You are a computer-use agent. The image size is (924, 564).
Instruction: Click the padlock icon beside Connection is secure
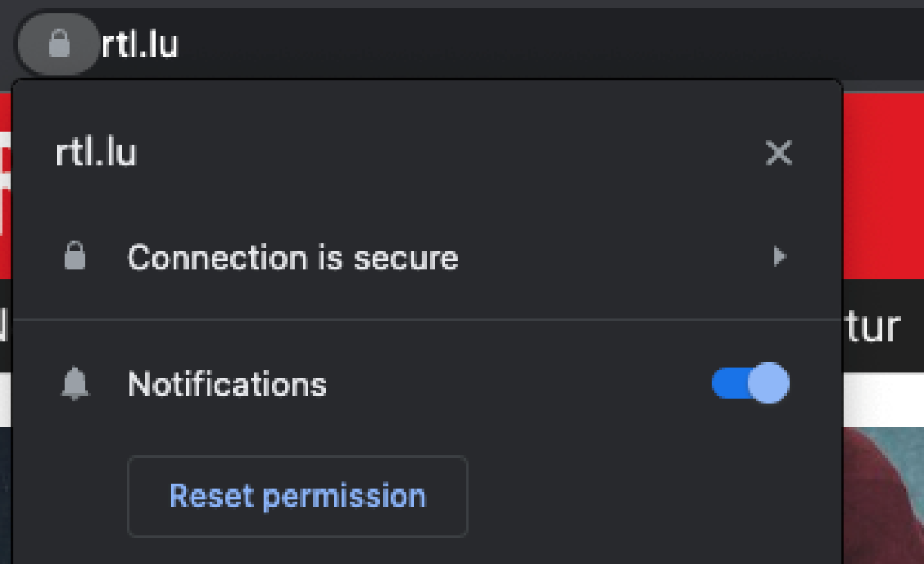75,257
